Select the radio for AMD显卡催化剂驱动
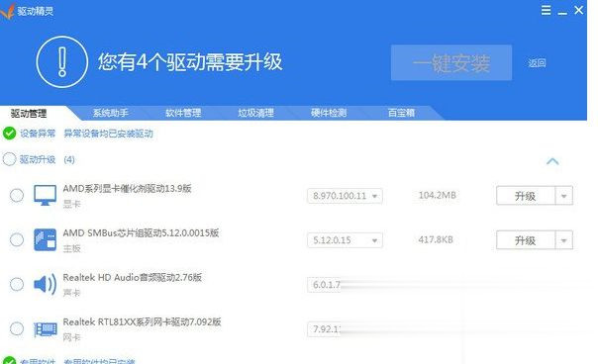Screen dimensions: 598x364 coord(17,195)
